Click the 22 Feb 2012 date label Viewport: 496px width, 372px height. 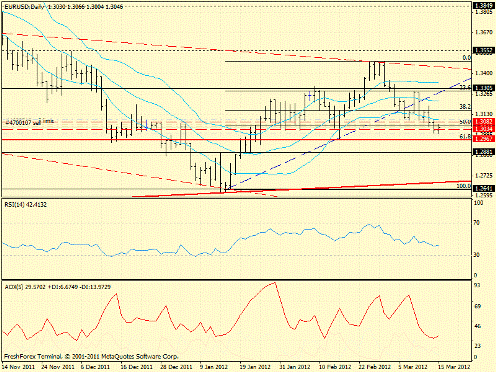[374, 367]
